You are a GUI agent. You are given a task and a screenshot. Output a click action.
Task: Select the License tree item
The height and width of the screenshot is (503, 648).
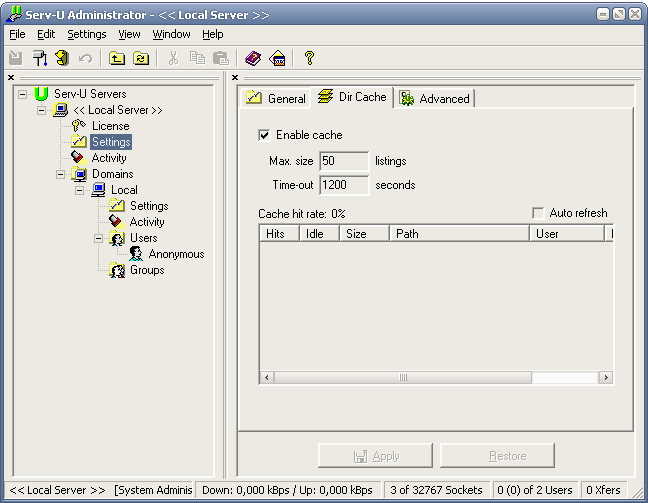(x=110, y=126)
